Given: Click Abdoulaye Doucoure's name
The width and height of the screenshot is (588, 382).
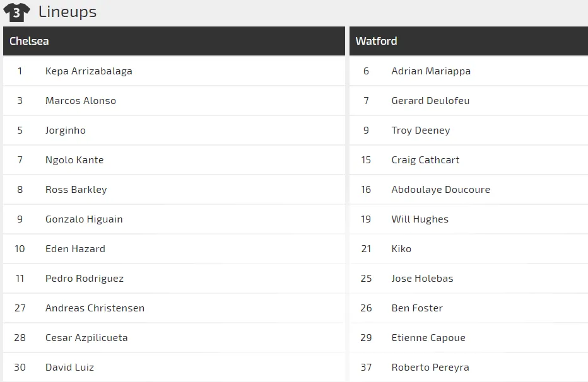Looking at the screenshot, I should pyautogui.click(x=440, y=190).
